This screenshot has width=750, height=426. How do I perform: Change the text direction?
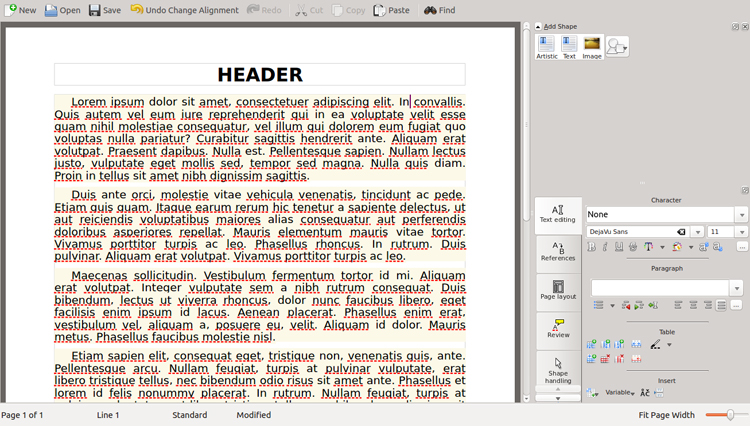click(x=653, y=305)
